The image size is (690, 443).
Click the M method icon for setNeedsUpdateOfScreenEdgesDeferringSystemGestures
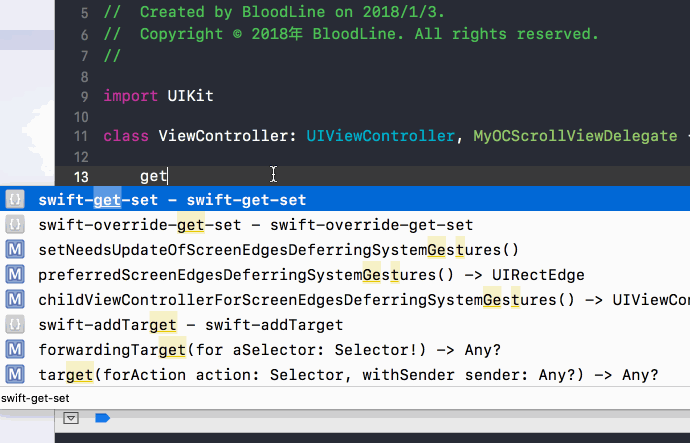pos(15,250)
